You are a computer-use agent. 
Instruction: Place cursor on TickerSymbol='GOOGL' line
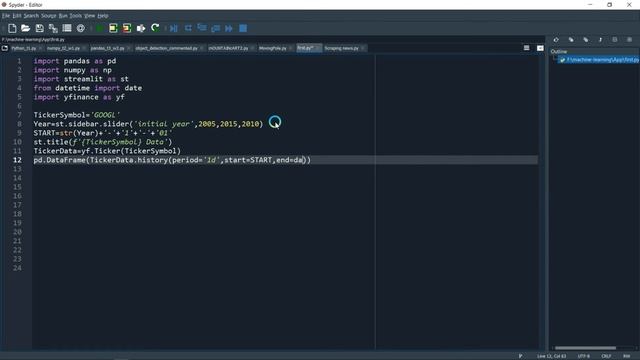click(x=77, y=115)
